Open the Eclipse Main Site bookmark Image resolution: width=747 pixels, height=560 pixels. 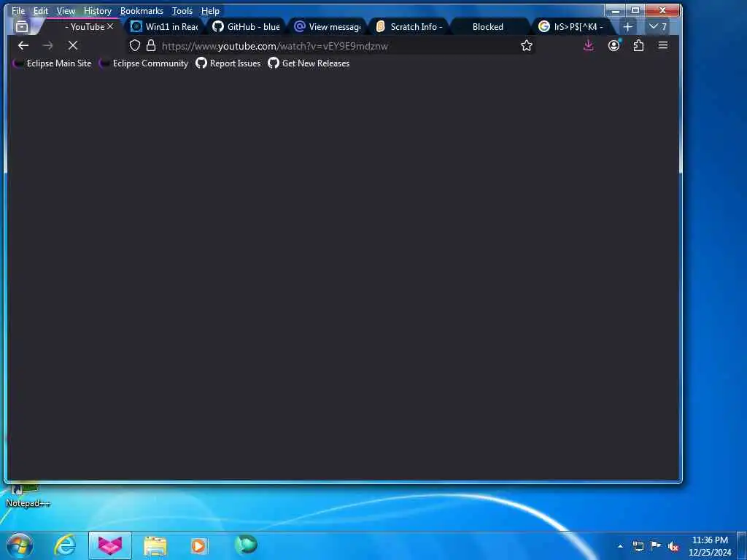[53, 63]
